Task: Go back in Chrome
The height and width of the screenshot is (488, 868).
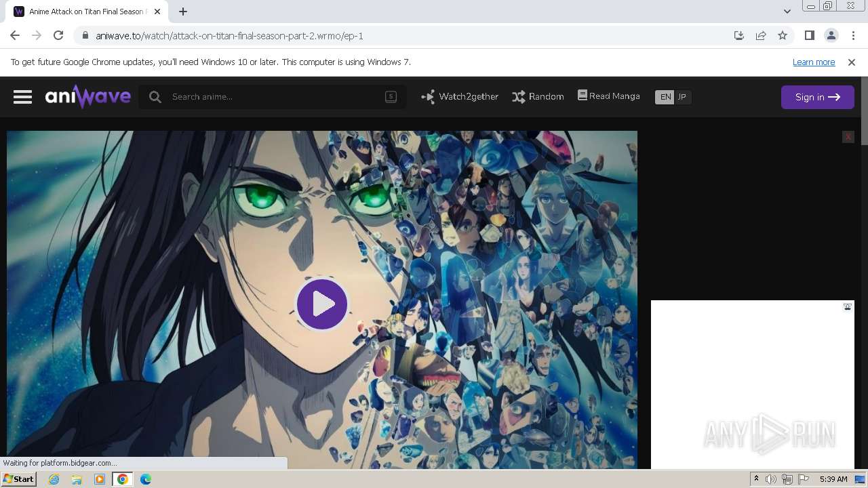Action: click(15, 35)
